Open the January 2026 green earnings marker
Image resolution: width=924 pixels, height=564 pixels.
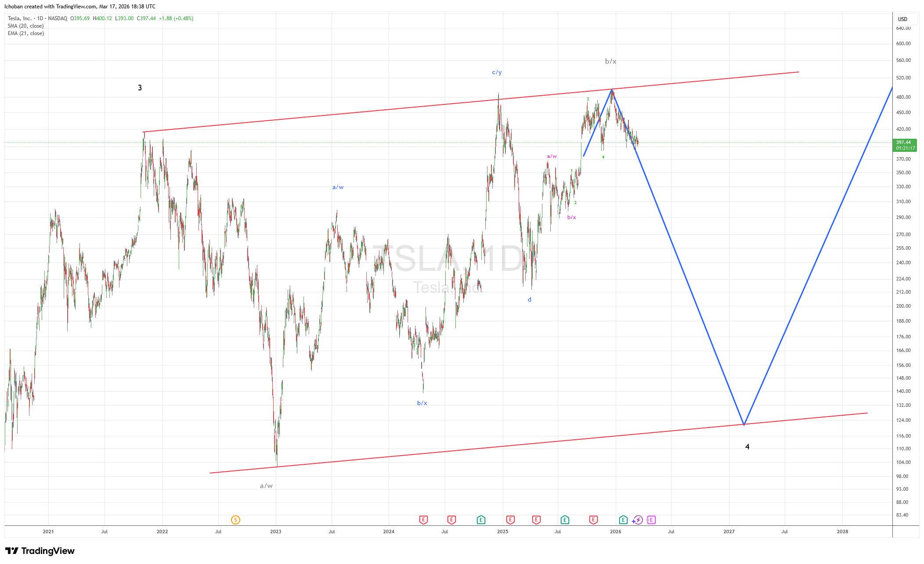pyautogui.click(x=623, y=520)
